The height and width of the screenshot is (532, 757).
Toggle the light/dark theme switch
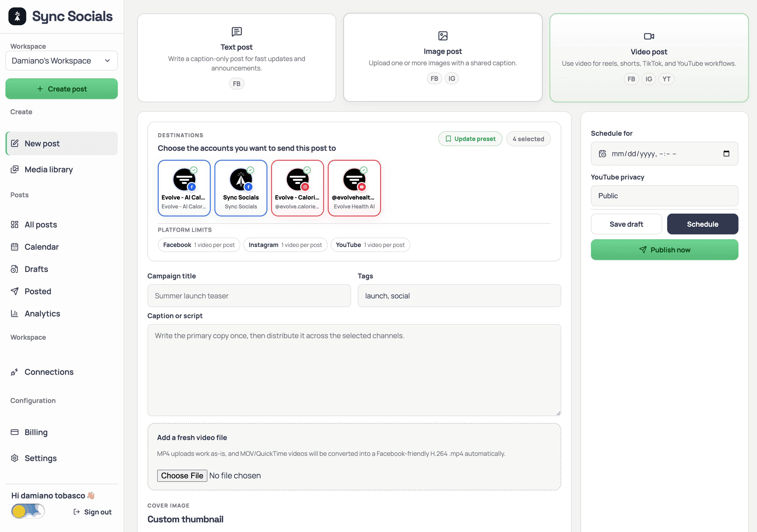28,511
